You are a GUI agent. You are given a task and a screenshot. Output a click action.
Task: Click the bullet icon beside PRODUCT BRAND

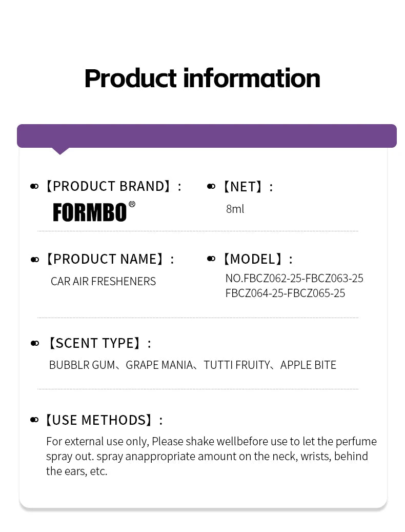(34, 186)
